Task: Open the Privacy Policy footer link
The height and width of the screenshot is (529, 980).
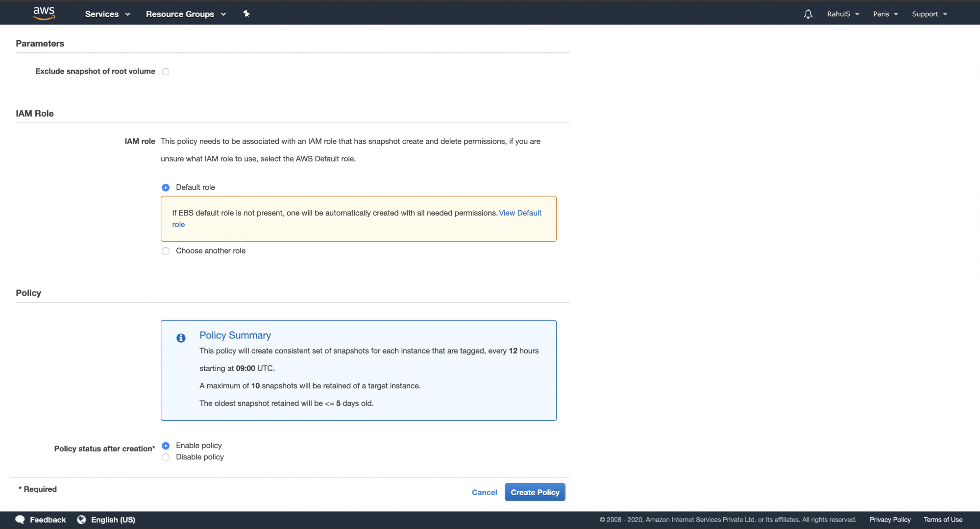Action: [x=890, y=520]
